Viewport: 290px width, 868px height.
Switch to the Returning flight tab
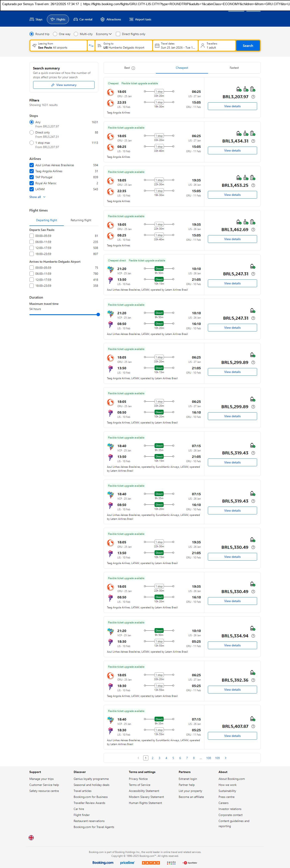click(81, 220)
